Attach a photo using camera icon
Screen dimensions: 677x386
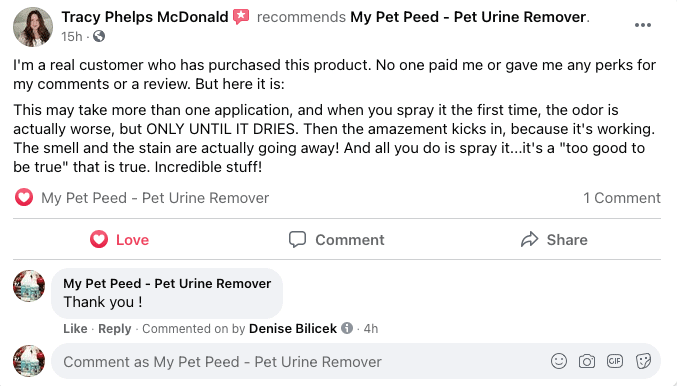[587, 361]
